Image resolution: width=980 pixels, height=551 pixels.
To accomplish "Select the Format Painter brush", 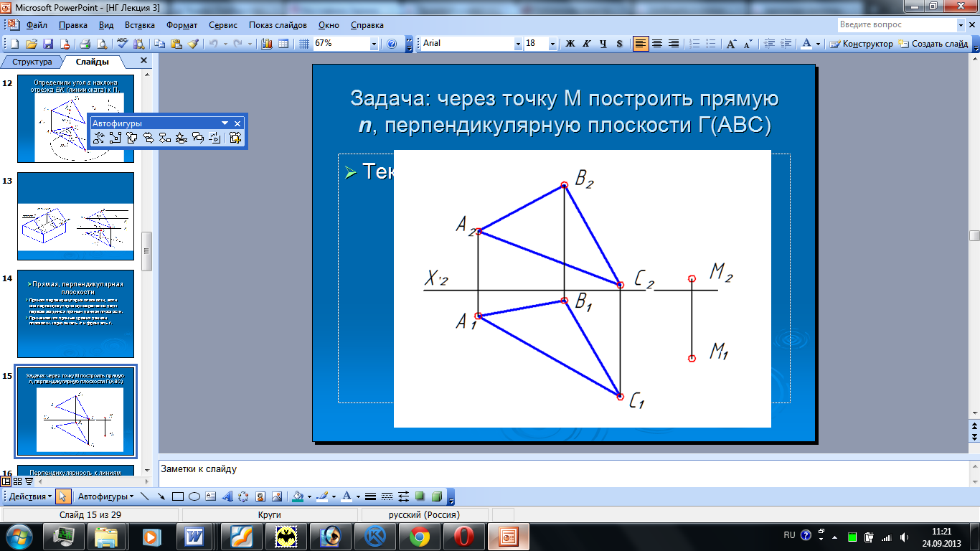I will [192, 44].
